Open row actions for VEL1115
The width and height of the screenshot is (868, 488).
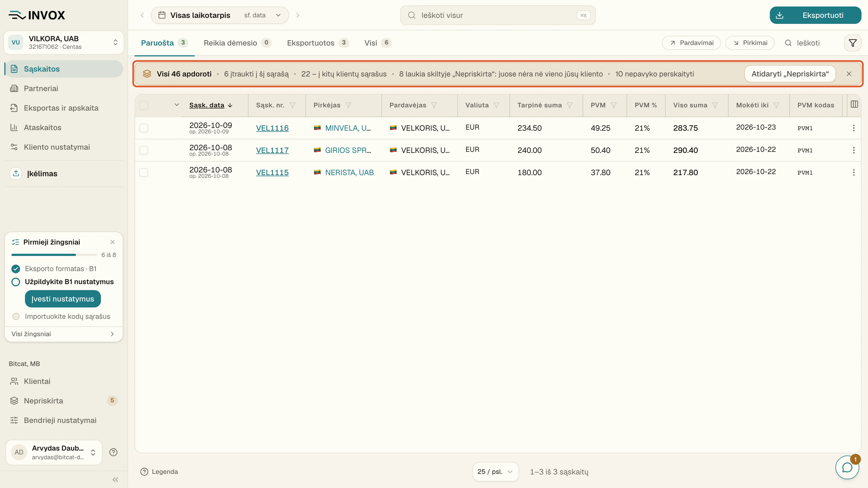(854, 172)
